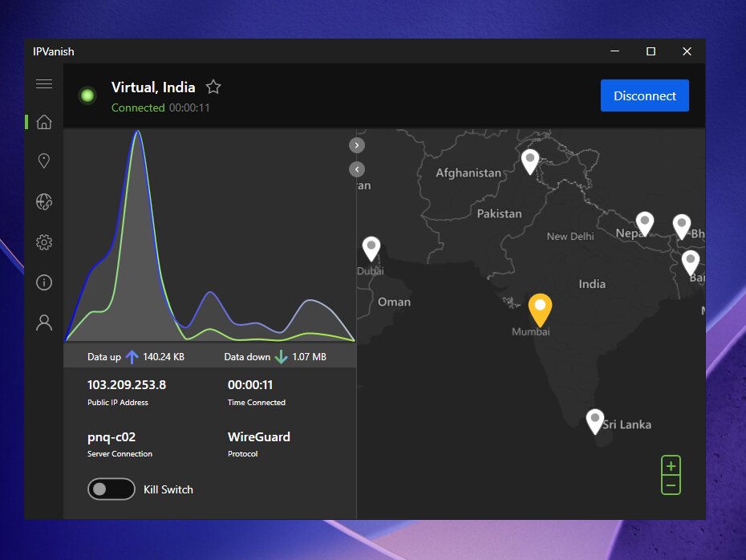
Task: Open the hamburger menu
Action: [x=44, y=83]
